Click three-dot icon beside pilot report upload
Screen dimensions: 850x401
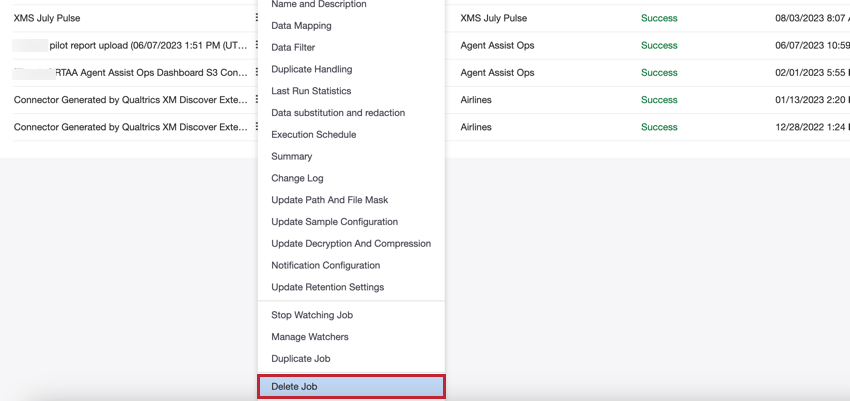[x=257, y=45]
